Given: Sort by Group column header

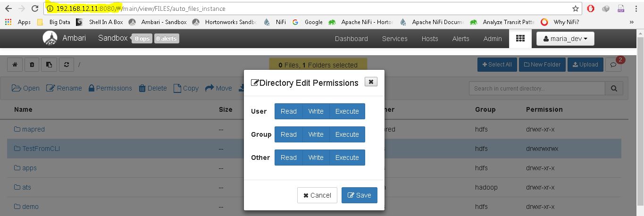Looking at the screenshot, I should point(485,109).
